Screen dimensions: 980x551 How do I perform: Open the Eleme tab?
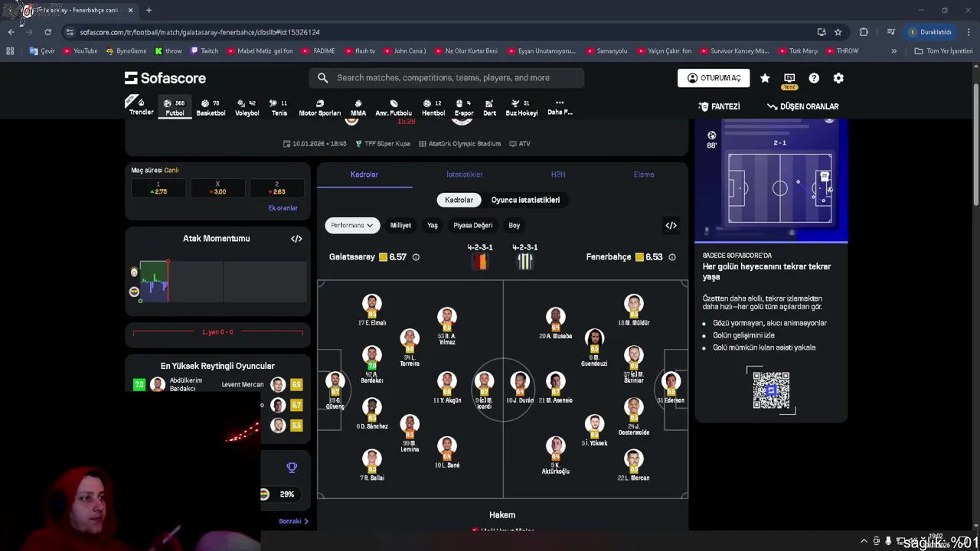click(x=644, y=174)
